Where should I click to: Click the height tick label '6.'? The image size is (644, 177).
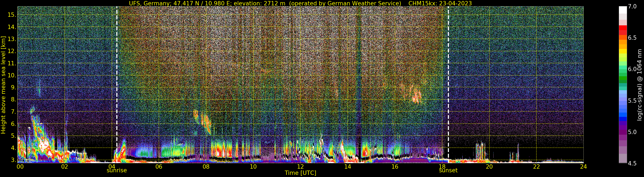(x=13, y=124)
